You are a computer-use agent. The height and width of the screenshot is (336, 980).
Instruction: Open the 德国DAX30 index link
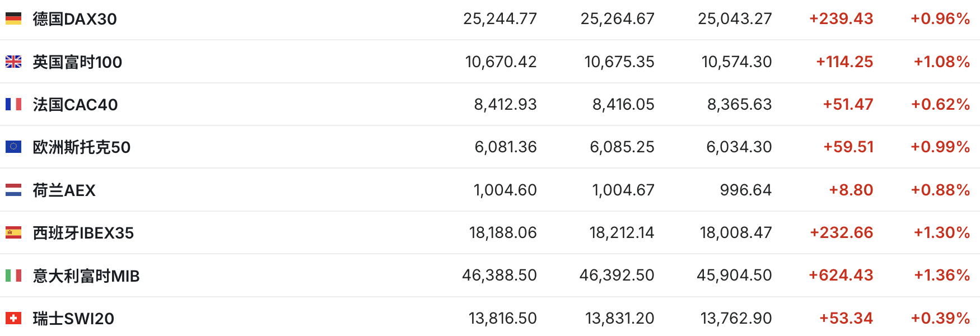[74, 19]
